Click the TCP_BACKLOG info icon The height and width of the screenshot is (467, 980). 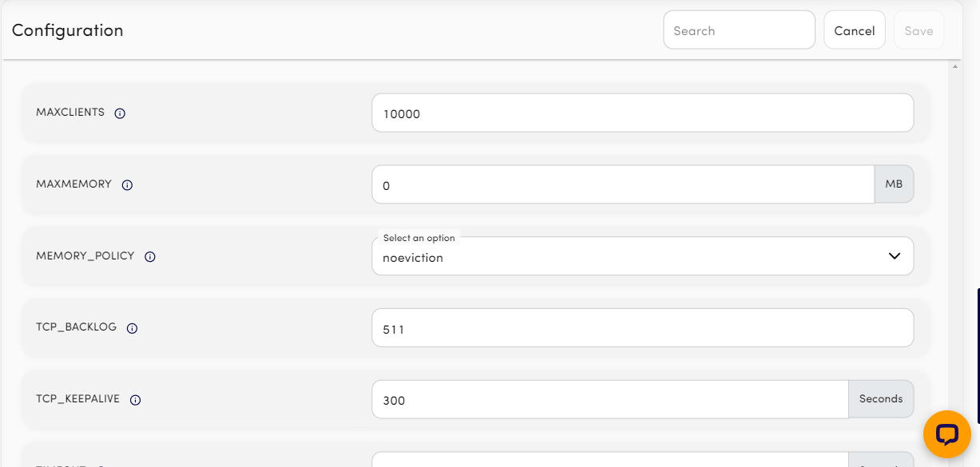coord(132,328)
